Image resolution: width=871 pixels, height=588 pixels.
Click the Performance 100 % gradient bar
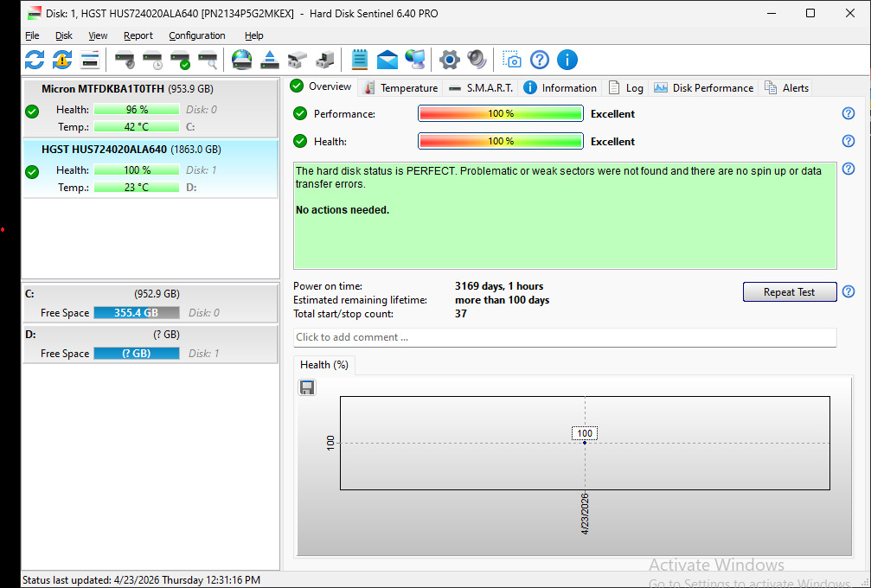(501, 113)
